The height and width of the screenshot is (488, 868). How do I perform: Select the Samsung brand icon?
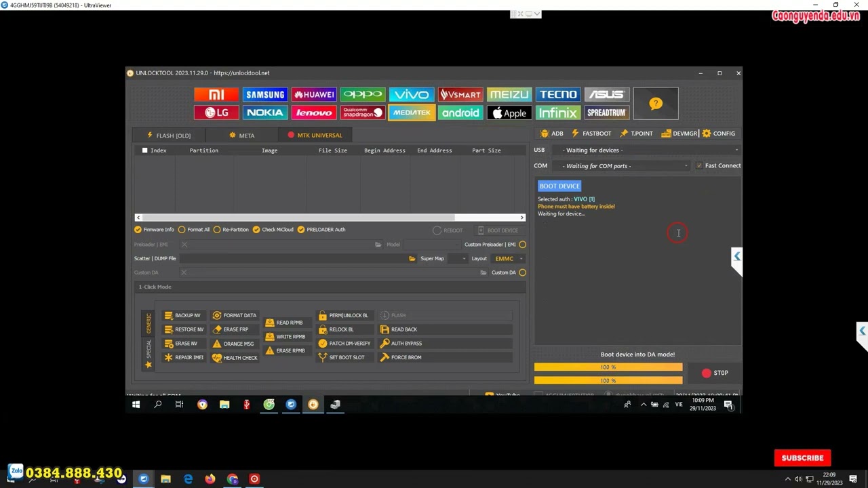click(265, 95)
